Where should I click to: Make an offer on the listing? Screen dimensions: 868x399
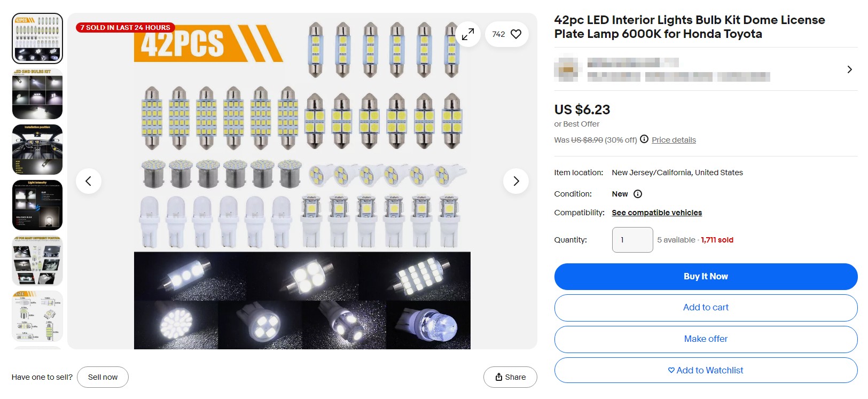pyautogui.click(x=705, y=339)
